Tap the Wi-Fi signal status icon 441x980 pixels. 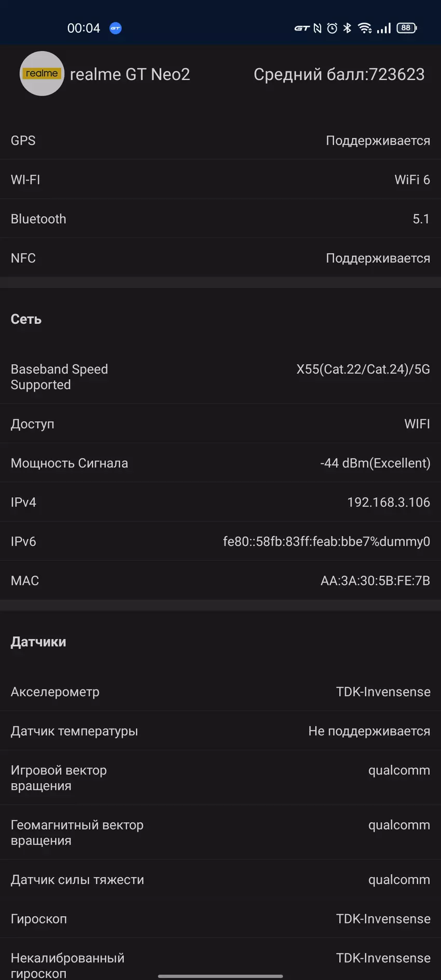365,29
